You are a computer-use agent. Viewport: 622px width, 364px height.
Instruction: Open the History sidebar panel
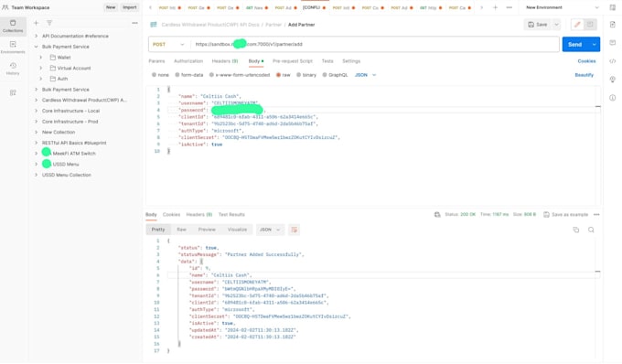[13, 69]
